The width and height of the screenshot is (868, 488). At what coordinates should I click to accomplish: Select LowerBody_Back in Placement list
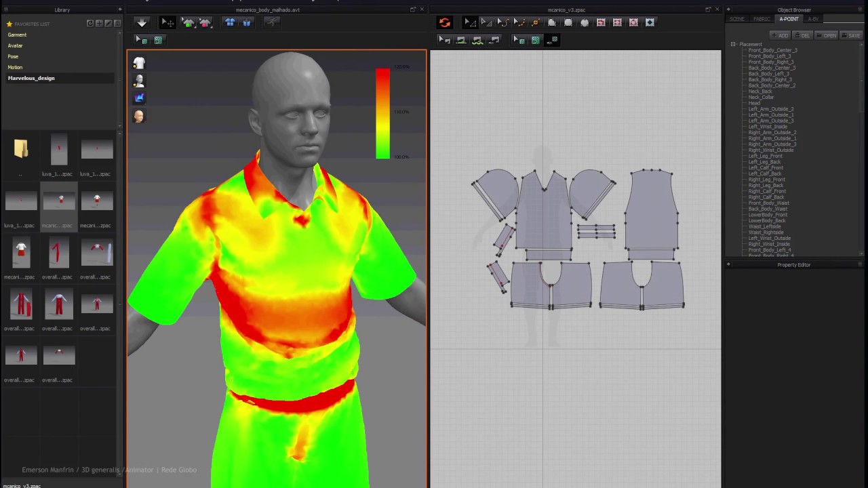pyautogui.click(x=767, y=221)
